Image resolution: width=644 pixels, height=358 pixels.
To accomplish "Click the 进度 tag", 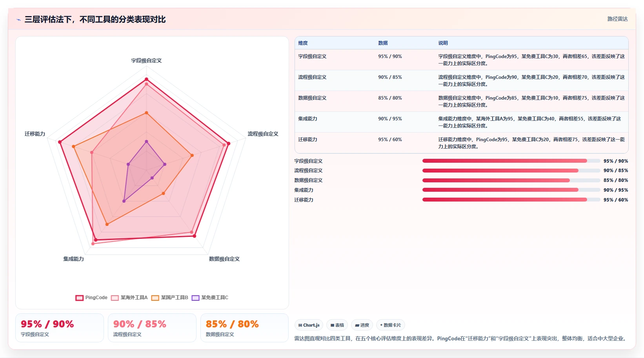I will click(x=362, y=325).
